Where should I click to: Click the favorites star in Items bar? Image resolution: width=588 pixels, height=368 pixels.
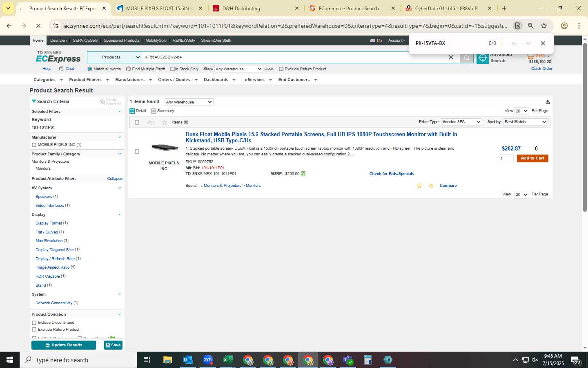click(165, 122)
